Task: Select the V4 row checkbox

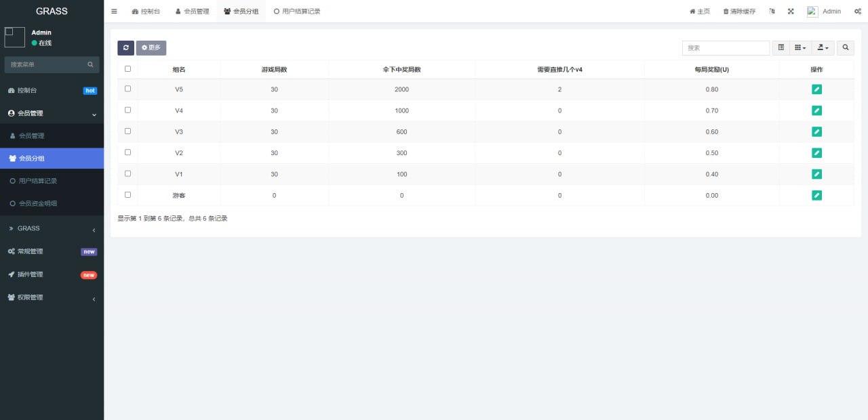Action: tap(127, 110)
